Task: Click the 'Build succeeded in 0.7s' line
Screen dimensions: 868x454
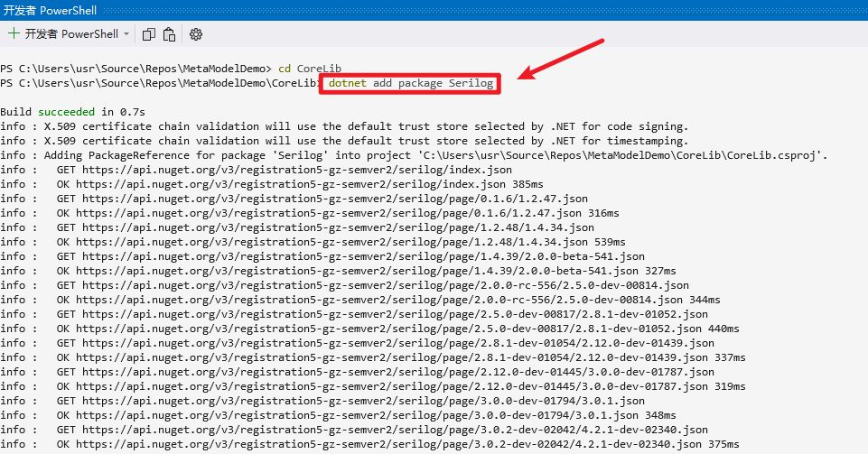Action: [72, 112]
